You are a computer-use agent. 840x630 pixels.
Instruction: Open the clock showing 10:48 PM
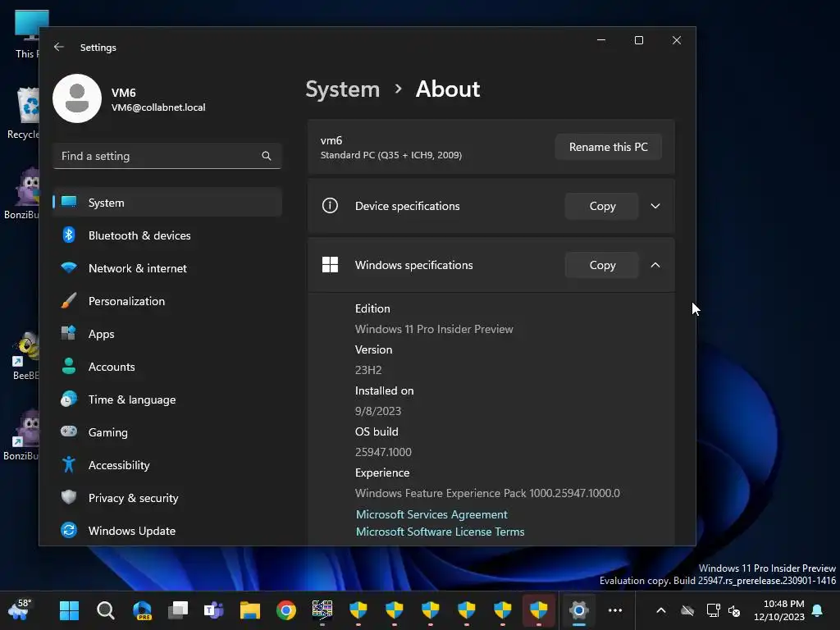click(x=779, y=610)
